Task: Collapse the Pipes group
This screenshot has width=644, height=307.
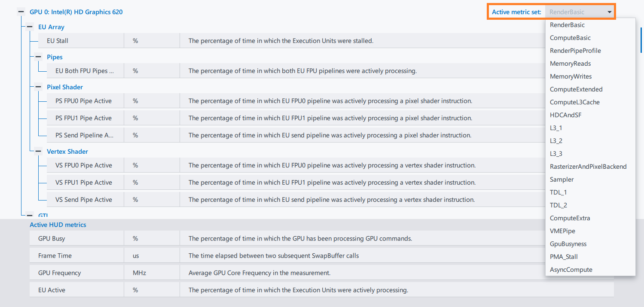Action: click(x=38, y=57)
